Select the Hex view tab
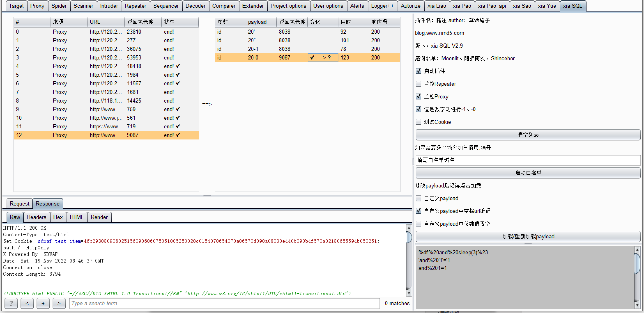The image size is (644, 313). pos(58,217)
